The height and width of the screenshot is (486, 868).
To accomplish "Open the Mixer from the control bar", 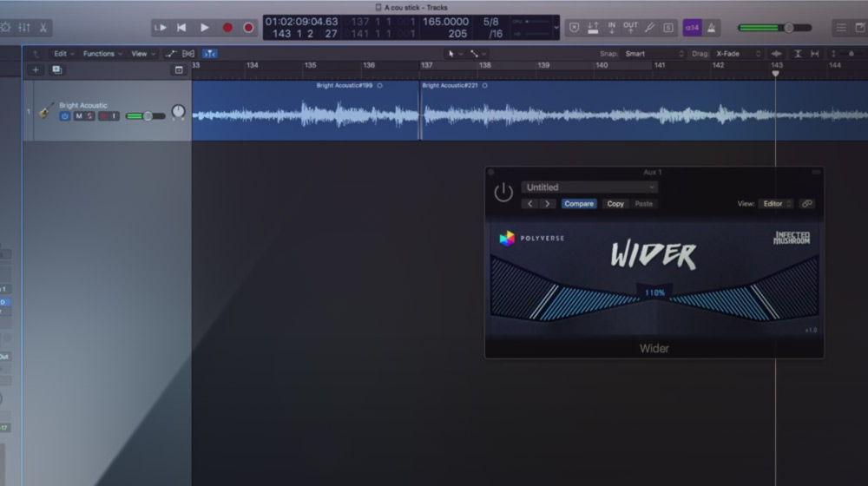I will 23,28.
